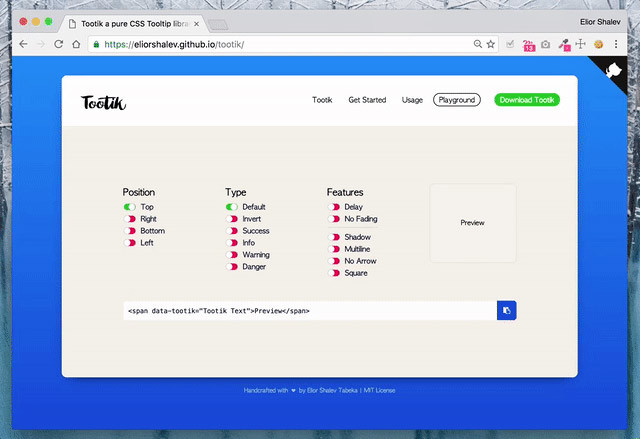Reload the page with the refresh icon

point(58,44)
